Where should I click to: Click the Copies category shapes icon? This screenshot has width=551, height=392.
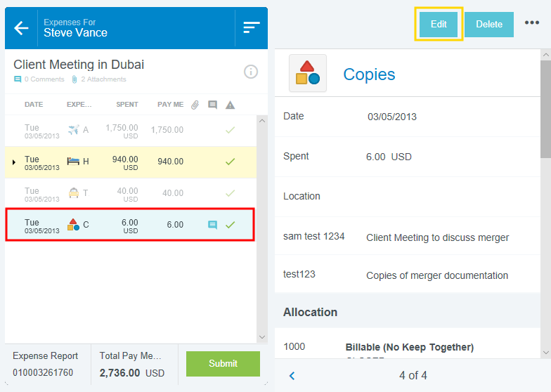pyautogui.click(x=308, y=74)
